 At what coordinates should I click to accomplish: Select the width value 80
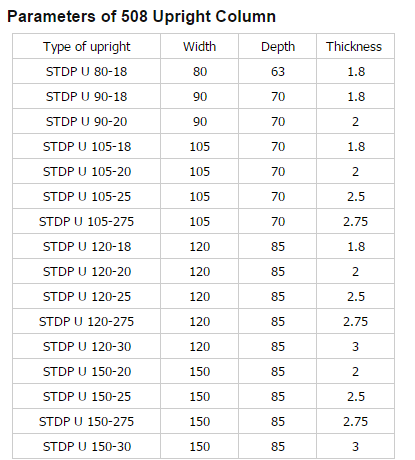tap(200, 71)
